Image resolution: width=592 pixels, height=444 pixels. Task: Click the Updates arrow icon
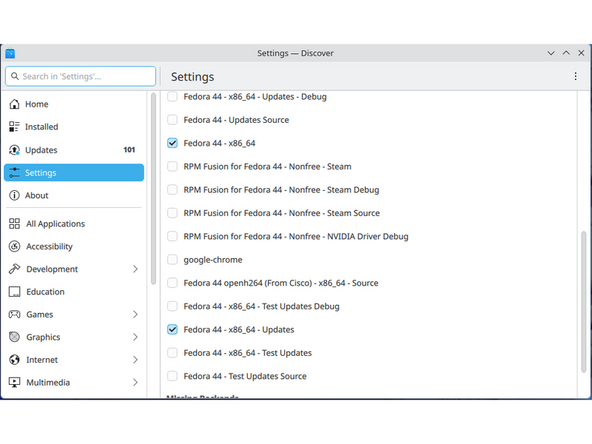14,150
